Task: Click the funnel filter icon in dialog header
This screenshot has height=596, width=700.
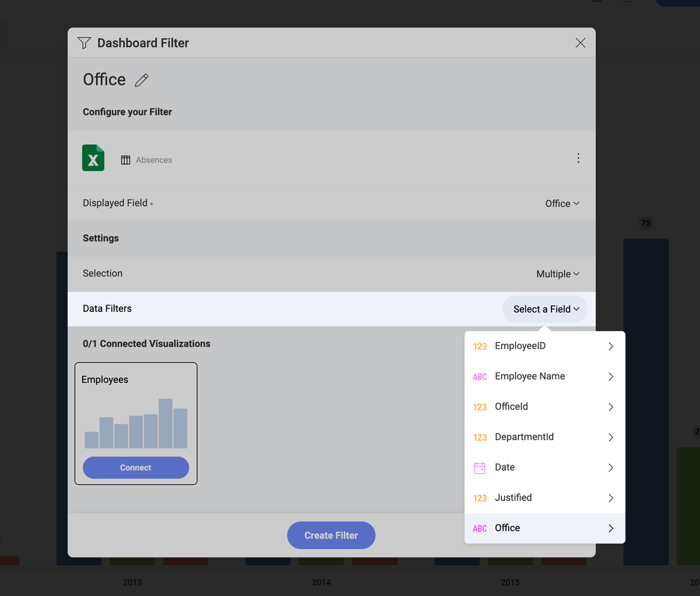Action: (x=84, y=43)
